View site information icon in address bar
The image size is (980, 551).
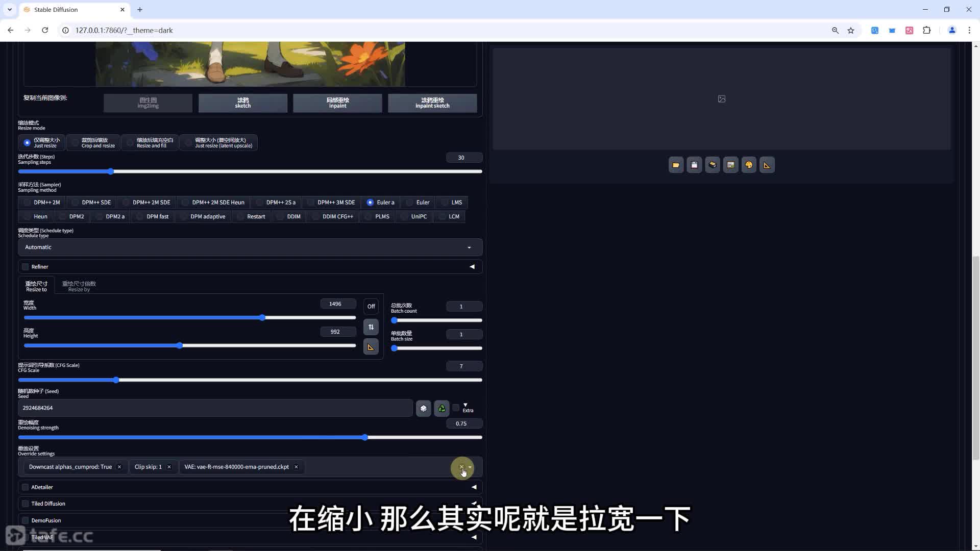[x=65, y=30]
